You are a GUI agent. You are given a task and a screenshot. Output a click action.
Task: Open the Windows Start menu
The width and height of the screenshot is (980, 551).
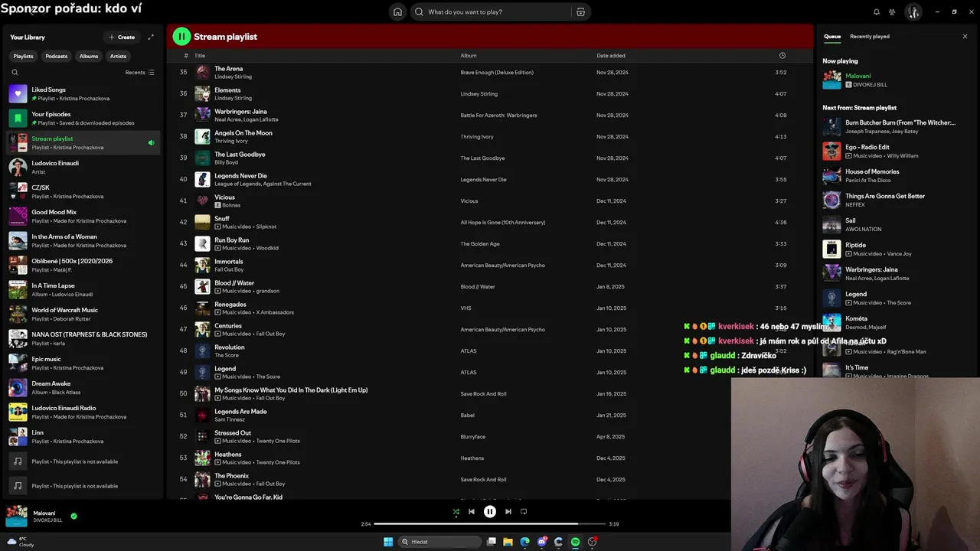[x=388, y=542]
